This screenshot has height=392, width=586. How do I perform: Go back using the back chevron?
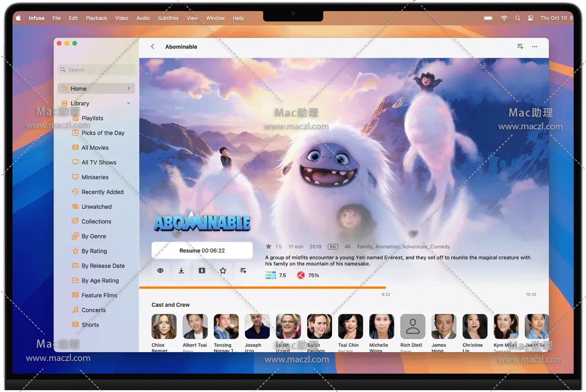tap(153, 47)
